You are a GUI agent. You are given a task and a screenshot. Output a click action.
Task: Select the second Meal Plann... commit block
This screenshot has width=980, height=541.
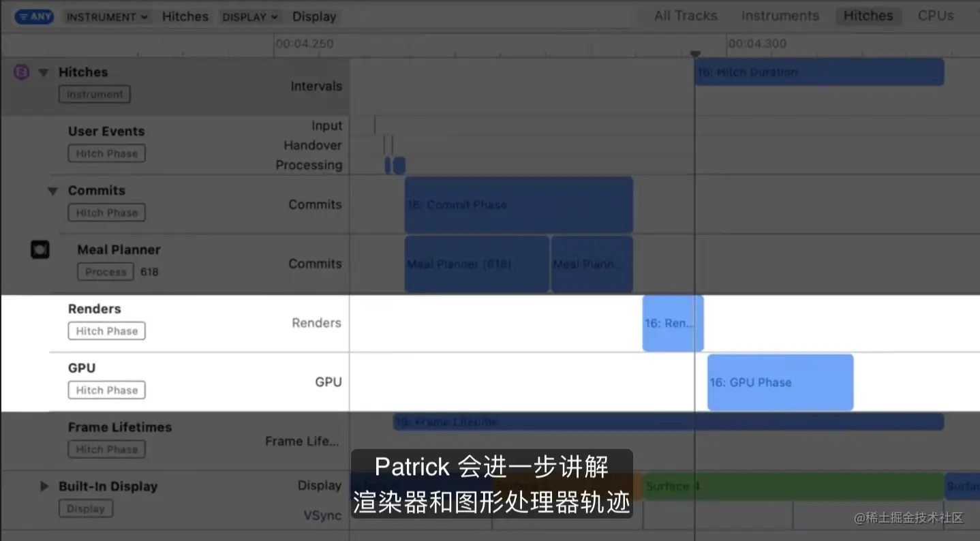tap(592, 264)
